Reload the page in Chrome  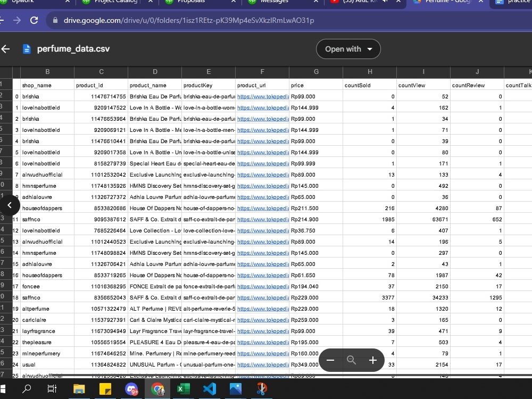[34, 20]
